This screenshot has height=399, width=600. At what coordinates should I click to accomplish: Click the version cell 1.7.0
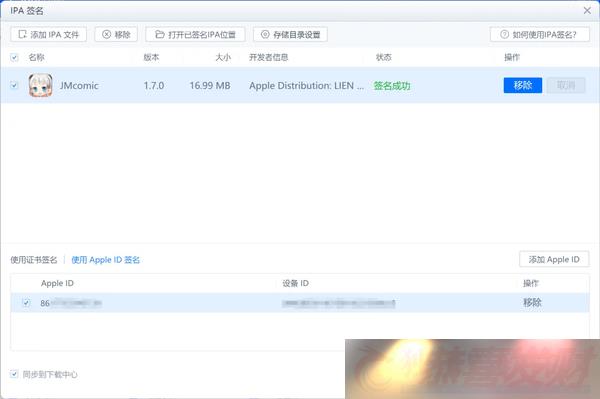pos(154,86)
